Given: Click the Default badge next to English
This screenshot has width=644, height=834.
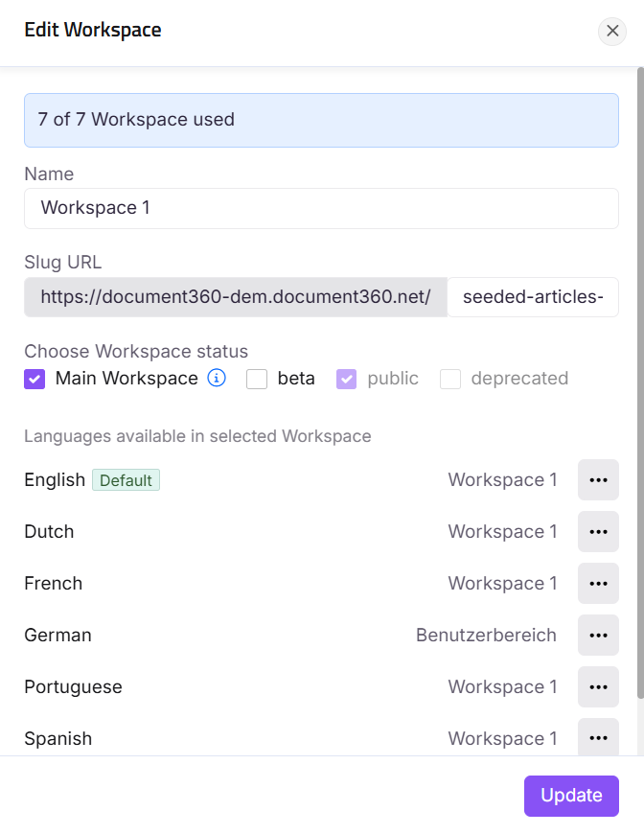Looking at the screenshot, I should (126, 478).
